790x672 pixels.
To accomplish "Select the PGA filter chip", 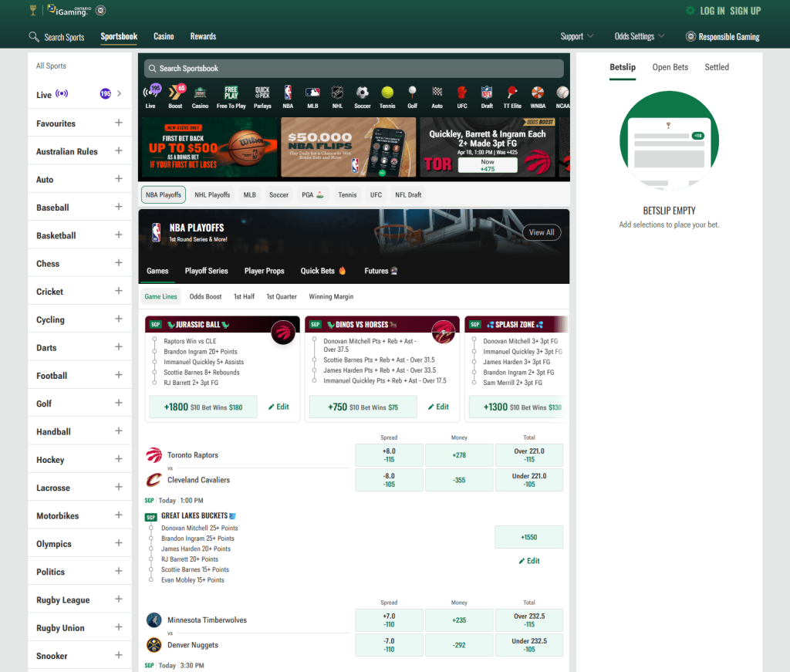I will (x=312, y=195).
